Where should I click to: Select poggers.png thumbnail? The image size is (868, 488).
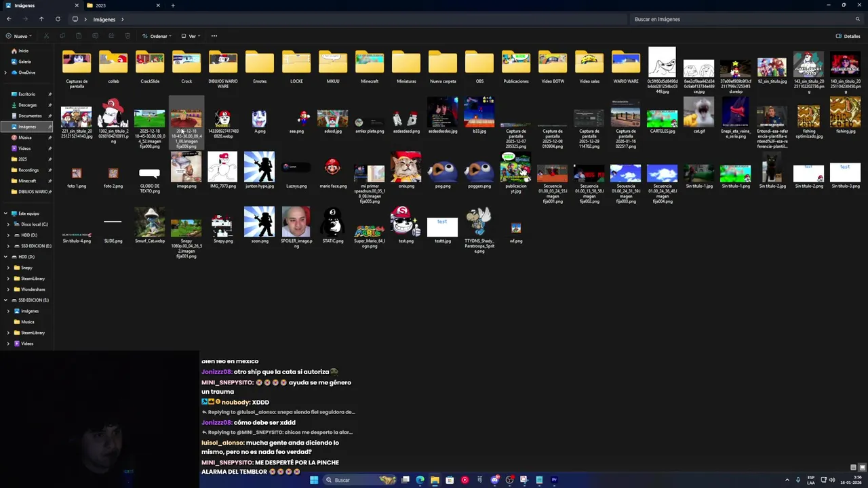pyautogui.click(x=479, y=170)
